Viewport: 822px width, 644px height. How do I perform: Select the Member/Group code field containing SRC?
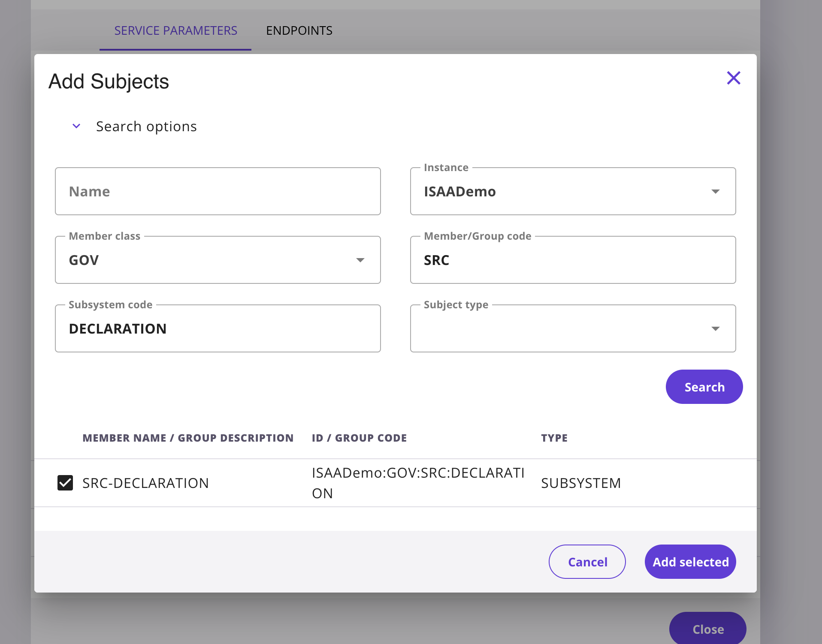coord(573,260)
